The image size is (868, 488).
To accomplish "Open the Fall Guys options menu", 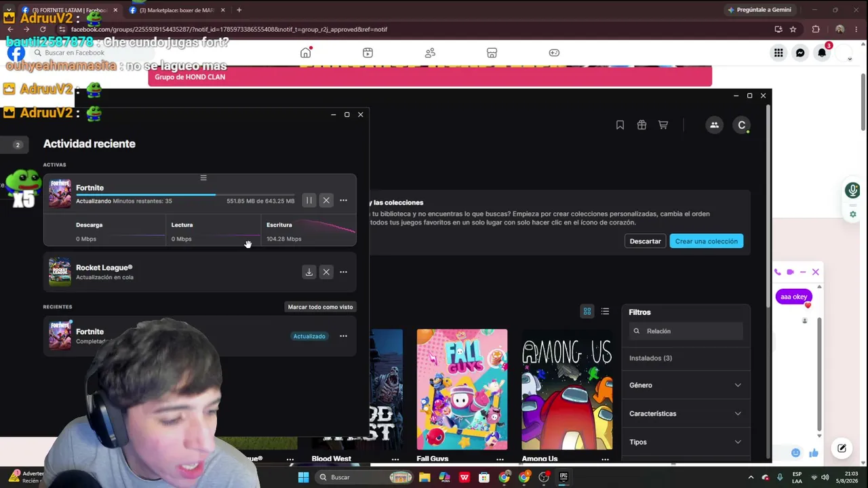I will 500,459.
